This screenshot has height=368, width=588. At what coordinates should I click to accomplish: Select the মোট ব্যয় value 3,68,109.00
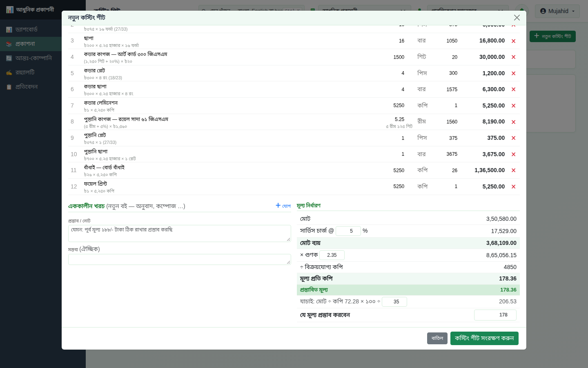501,243
